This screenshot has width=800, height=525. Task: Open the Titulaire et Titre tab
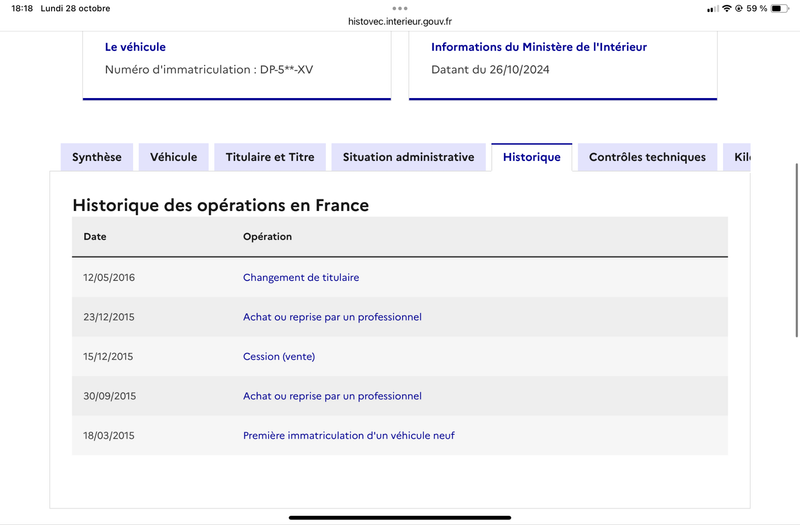[x=270, y=157]
